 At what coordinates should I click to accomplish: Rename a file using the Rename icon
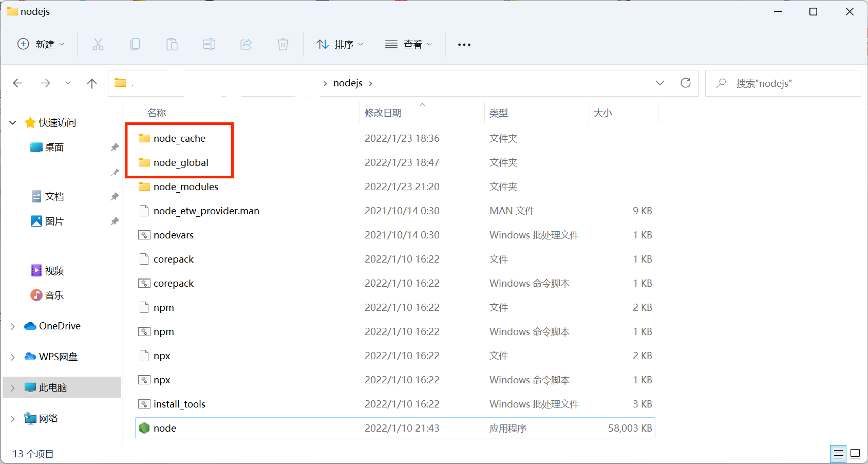click(x=209, y=44)
